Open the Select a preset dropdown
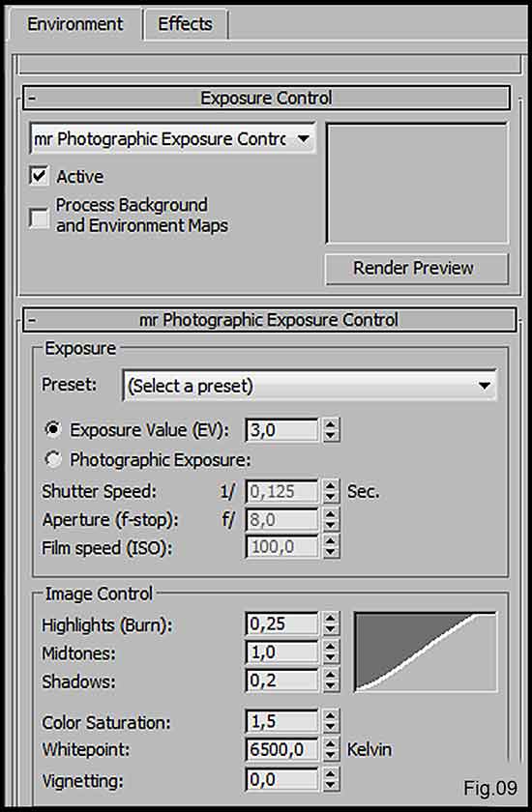This screenshot has height=812, width=532. click(310, 386)
